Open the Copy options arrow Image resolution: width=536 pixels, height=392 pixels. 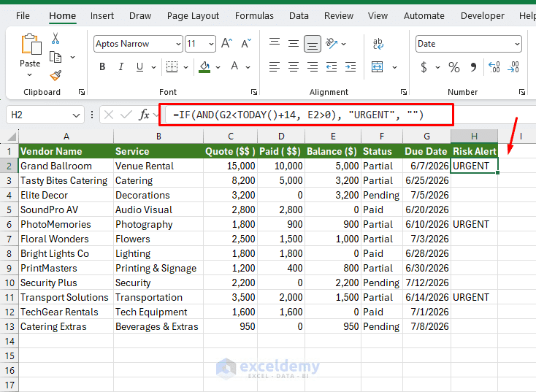click(x=72, y=57)
